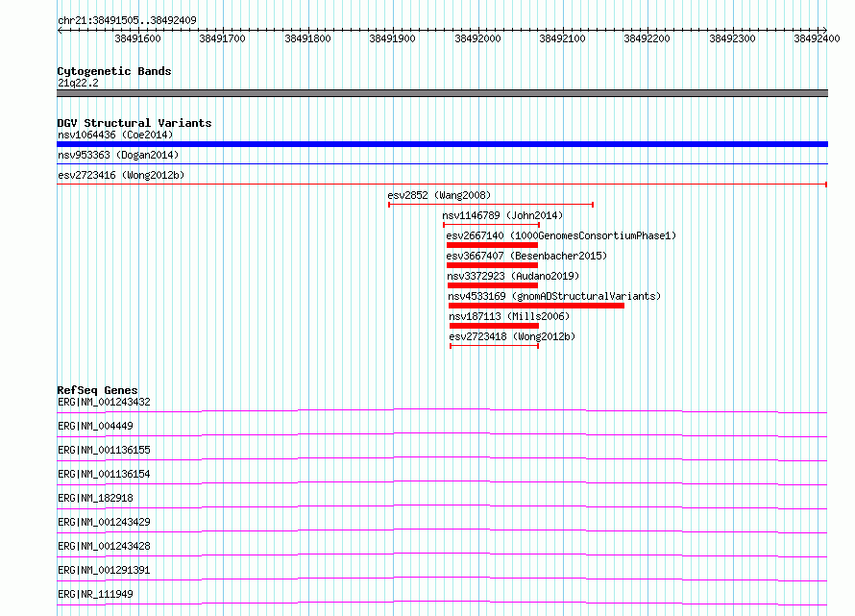Click ruler position 38491800

[307, 38]
